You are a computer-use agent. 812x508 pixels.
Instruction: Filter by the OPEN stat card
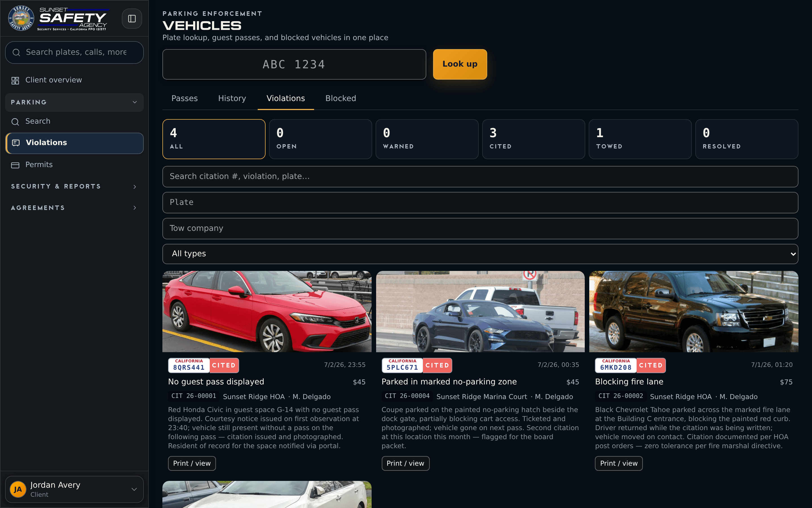pos(321,139)
